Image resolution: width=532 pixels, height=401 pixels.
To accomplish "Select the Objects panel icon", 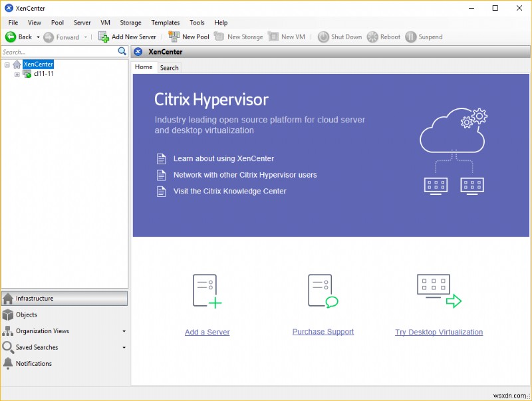I will [9, 315].
